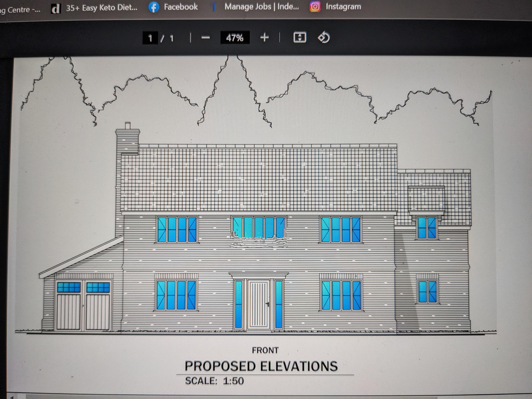Image resolution: width=532 pixels, height=399 pixels.
Task: Click the chimney in the elevation drawing
Action: click(x=128, y=139)
